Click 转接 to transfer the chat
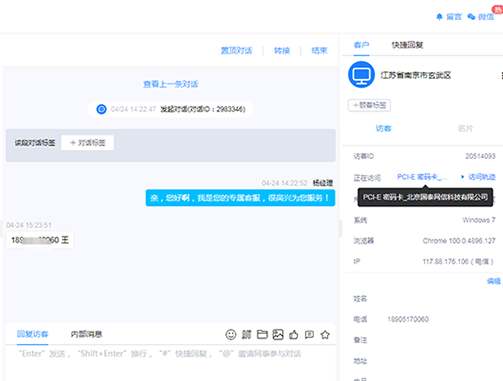The width and height of the screenshot is (503, 381). pos(282,51)
